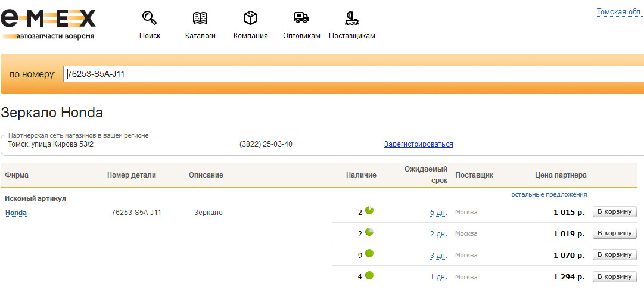The height and width of the screenshot is (302, 644).
Task: Click quantity 4 in the 1 294 р. row
Action: [360, 277]
